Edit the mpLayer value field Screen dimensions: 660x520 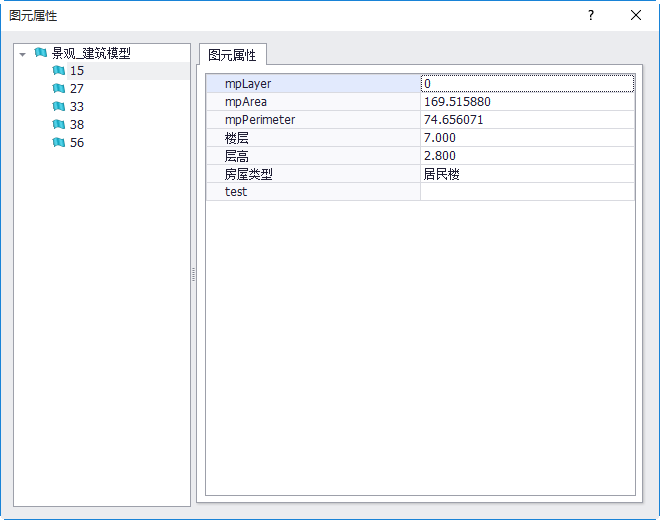pyautogui.click(x=527, y=84)
